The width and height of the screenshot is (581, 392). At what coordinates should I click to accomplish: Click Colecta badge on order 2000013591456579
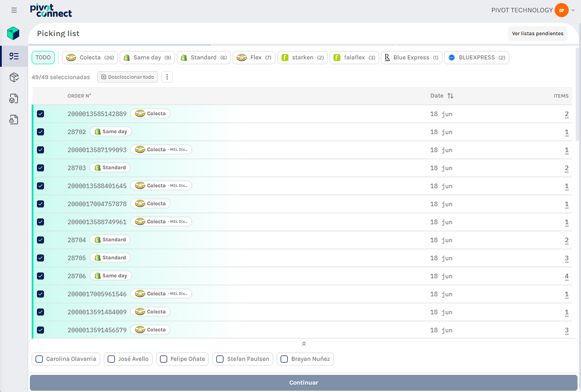tap(150, 330)
